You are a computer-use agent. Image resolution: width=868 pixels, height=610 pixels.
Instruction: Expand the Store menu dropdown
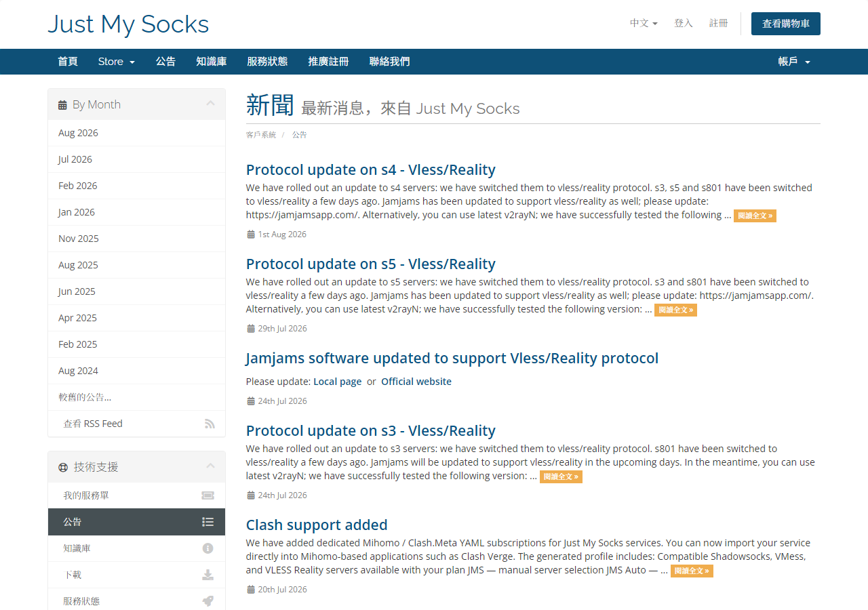[117, 62]
